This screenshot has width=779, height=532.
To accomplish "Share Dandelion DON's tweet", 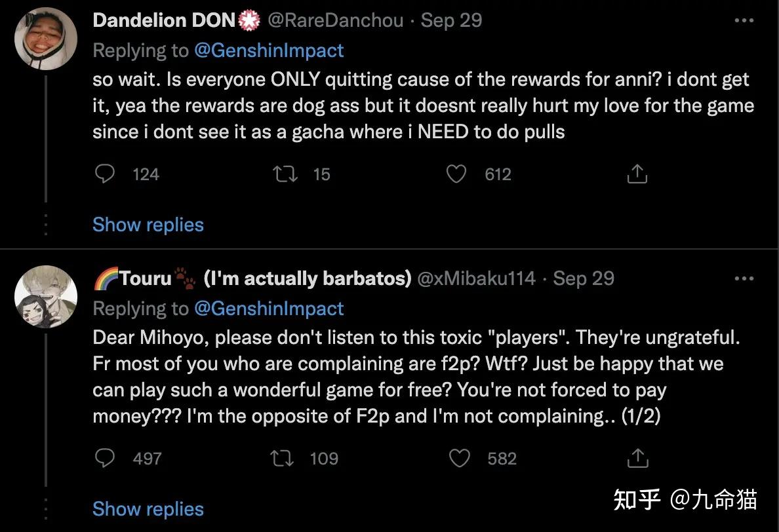I will [637, 174].
